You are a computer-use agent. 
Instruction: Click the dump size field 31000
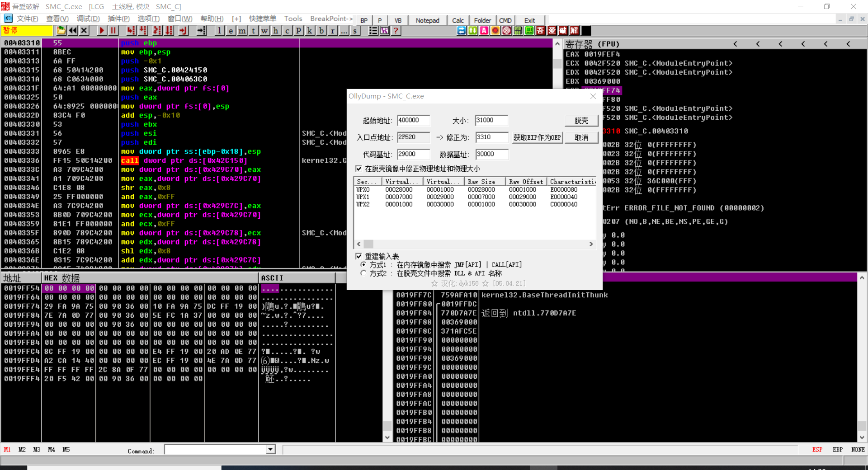tap(492, 120)
